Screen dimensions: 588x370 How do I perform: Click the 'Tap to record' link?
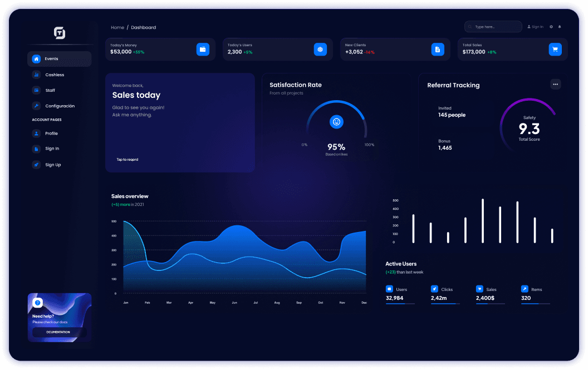coord(127,159)
